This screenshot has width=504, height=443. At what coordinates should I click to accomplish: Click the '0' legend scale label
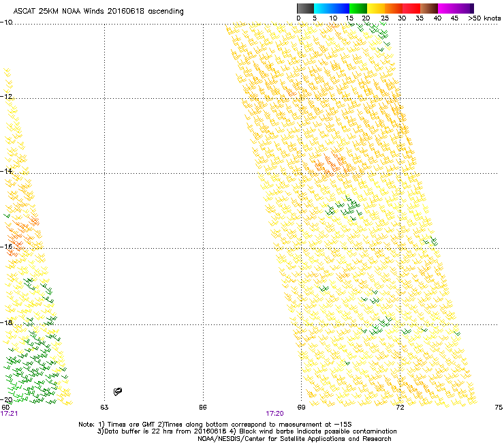pos(298,18)
